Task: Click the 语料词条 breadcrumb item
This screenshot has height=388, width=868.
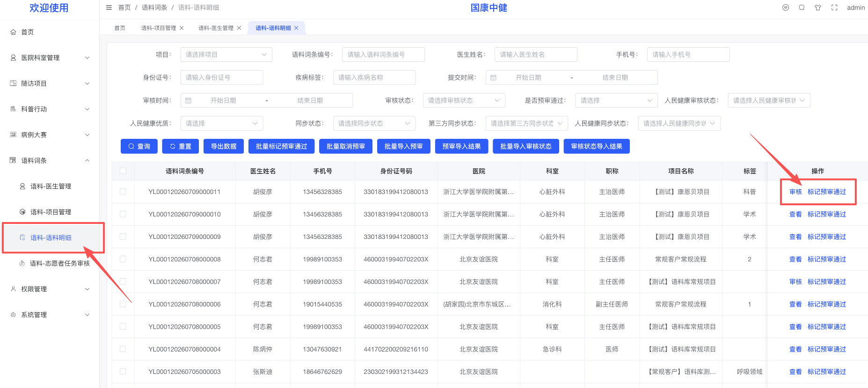Action: coord(154,7)
